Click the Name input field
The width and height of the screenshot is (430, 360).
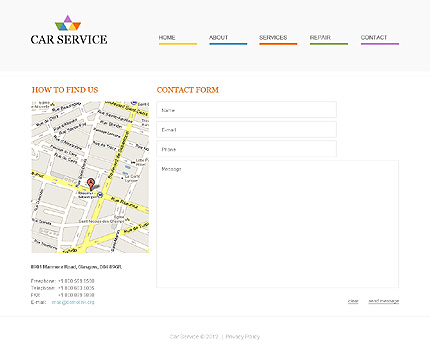click(246, 110)
